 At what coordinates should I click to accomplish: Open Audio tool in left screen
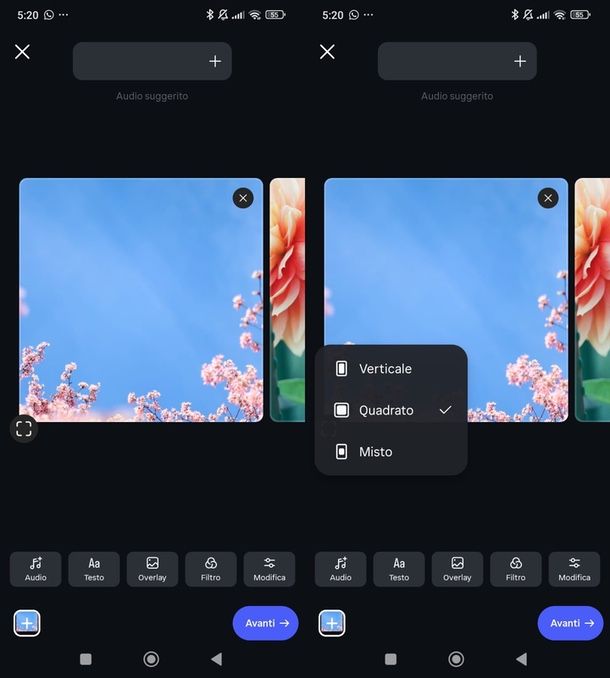click(x=35, y=569)
